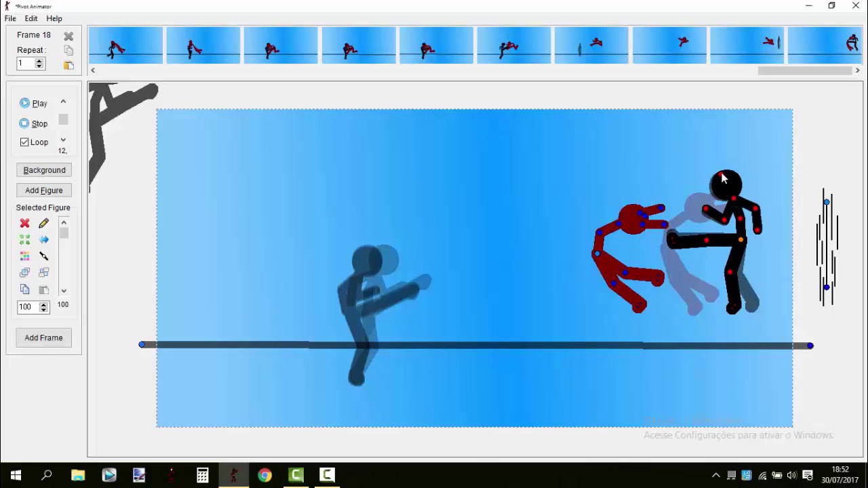Decrease Repeat value with spinner down arrow

click(x=39, y=66)
